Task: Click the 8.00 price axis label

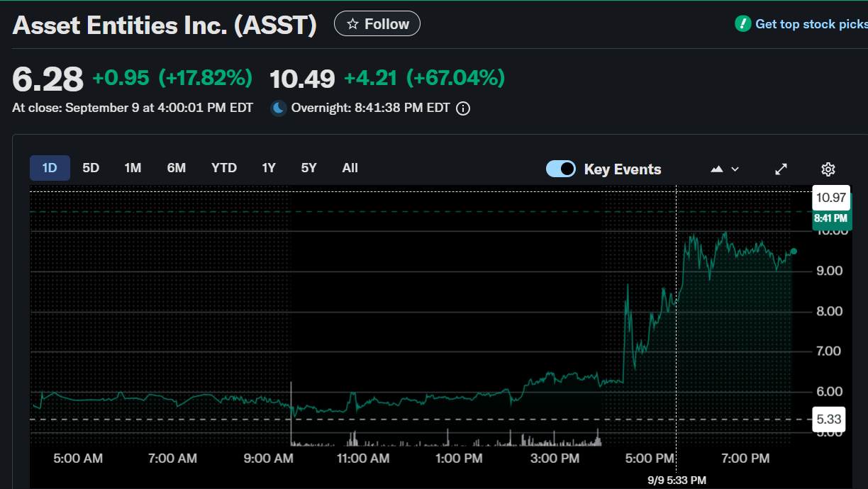Action: tap(830, 311)
